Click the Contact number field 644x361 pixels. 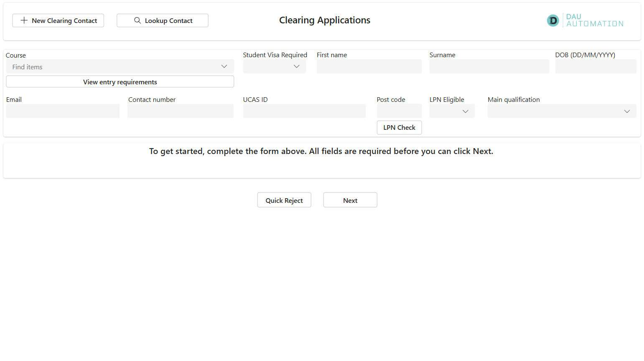coord(181,111)
